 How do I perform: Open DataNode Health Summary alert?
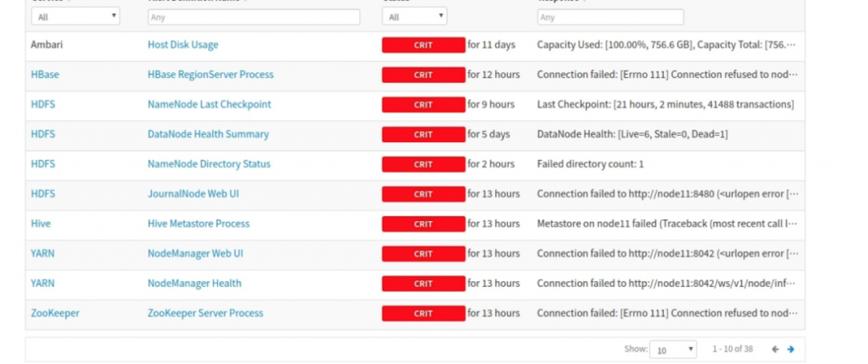pos(208,134)
